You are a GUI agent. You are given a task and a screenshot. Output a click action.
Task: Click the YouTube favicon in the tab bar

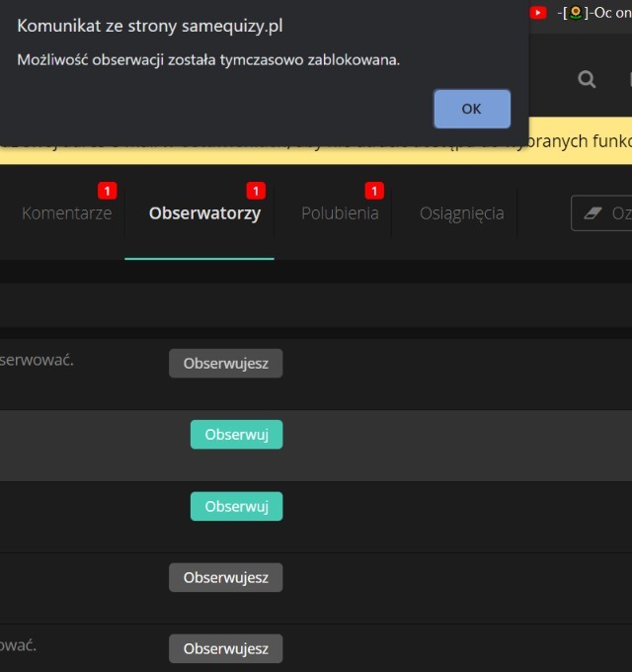[x=538, y=13]
